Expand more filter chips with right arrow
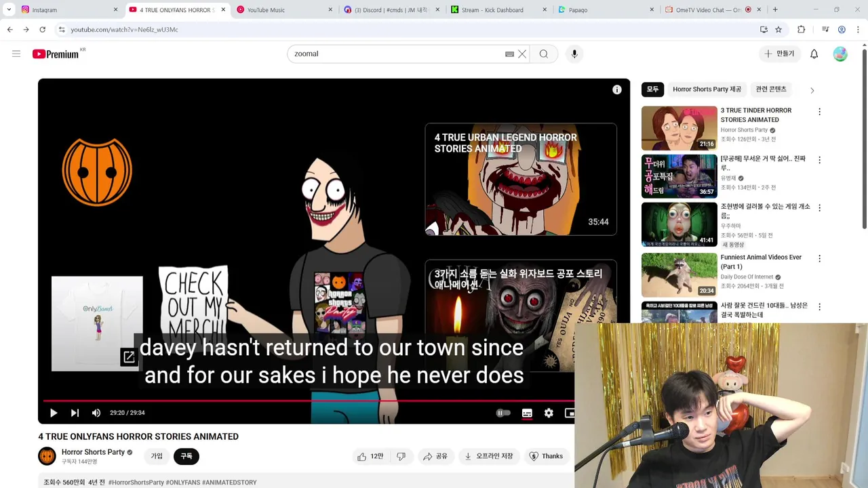This screenshot has height=488, width=868. tap(812, 90)
